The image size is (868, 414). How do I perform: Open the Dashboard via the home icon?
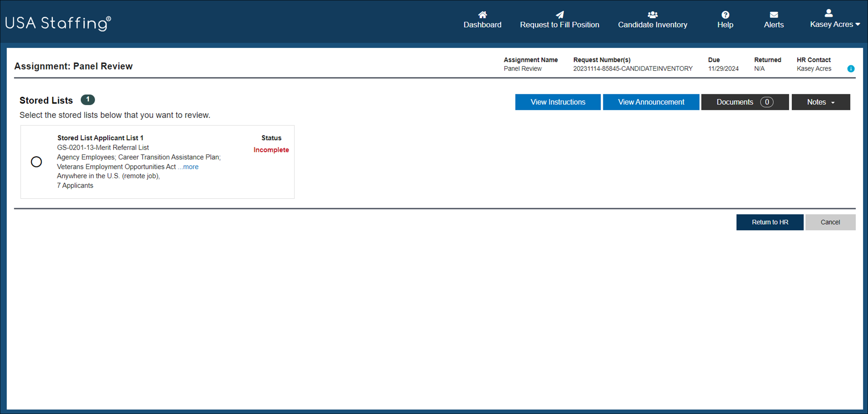tap(482, 15)
